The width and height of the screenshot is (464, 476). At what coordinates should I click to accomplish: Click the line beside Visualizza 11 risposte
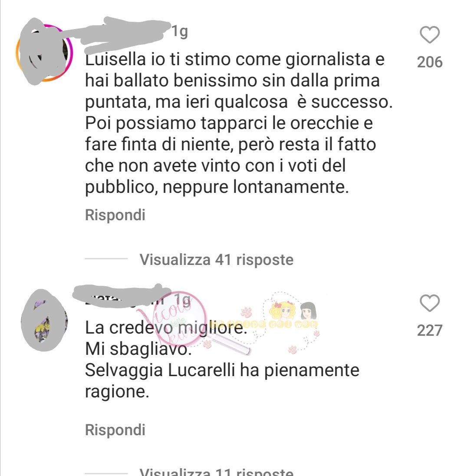pyautogui.click(x=106, y=473)
